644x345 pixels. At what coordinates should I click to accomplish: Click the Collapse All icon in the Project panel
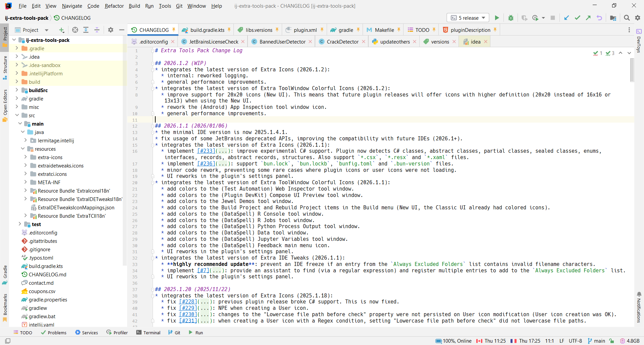point(97,30)
